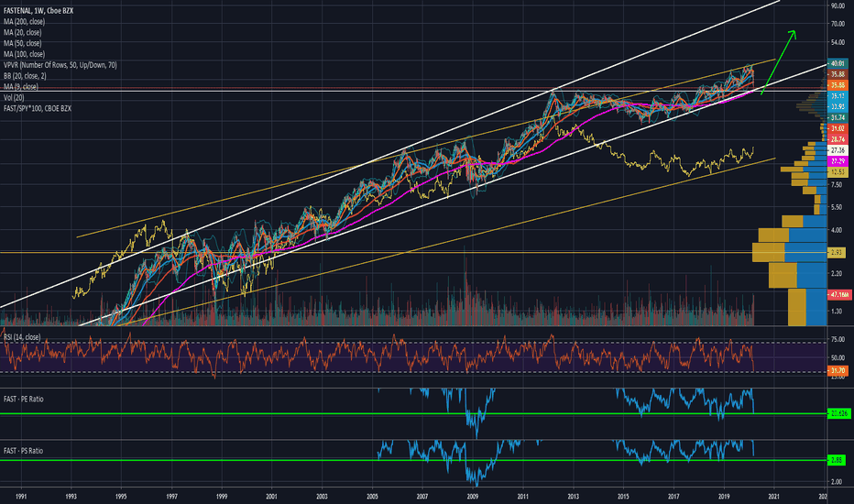Screen dimensions: 854x504
Task: Select the MA (100, close) indicator label
Action: pyautogui.click(x=24, y=54)
